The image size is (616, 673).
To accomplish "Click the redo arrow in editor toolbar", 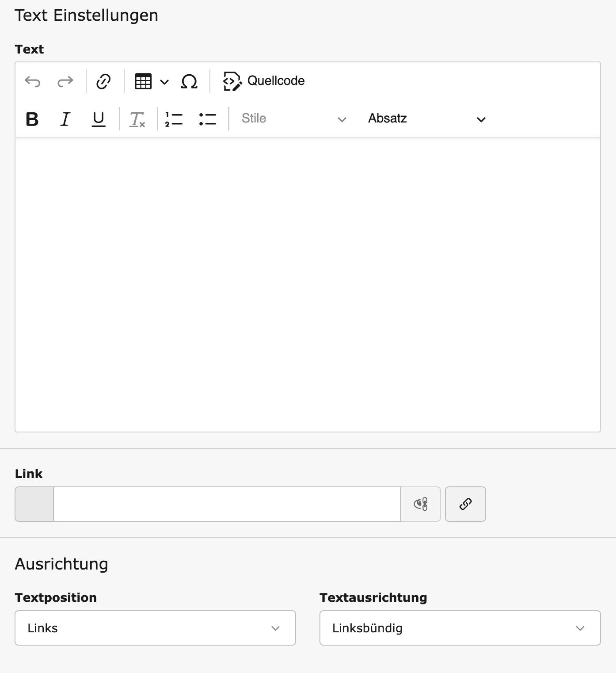I will click(65, 81).
